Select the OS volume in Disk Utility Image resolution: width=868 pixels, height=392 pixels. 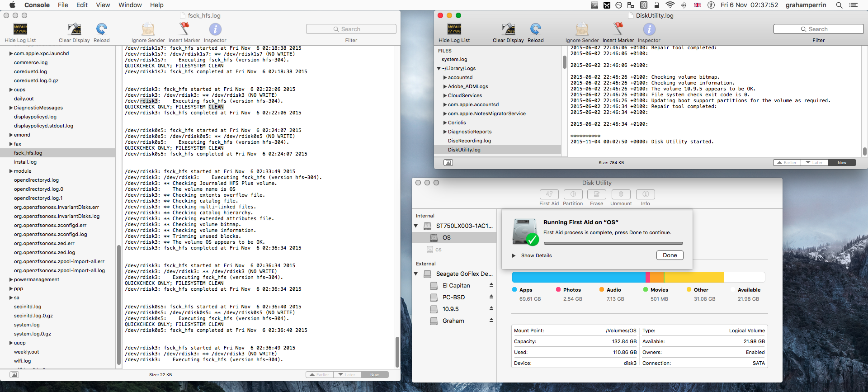[x=454, y=237]
